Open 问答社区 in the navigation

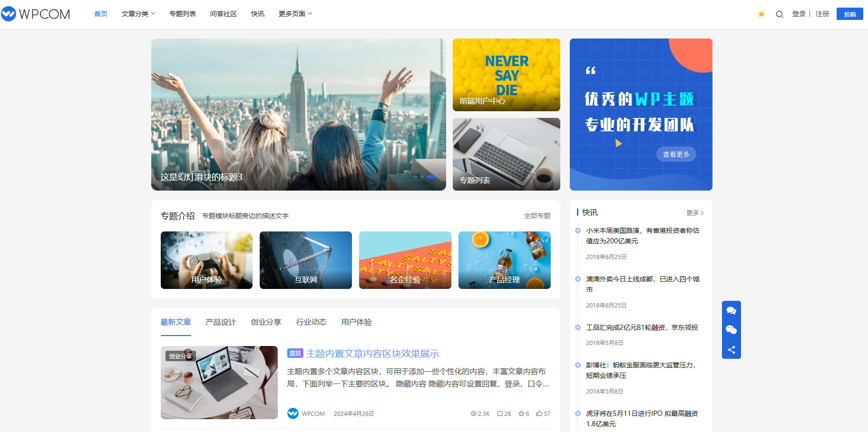(224, 14)
